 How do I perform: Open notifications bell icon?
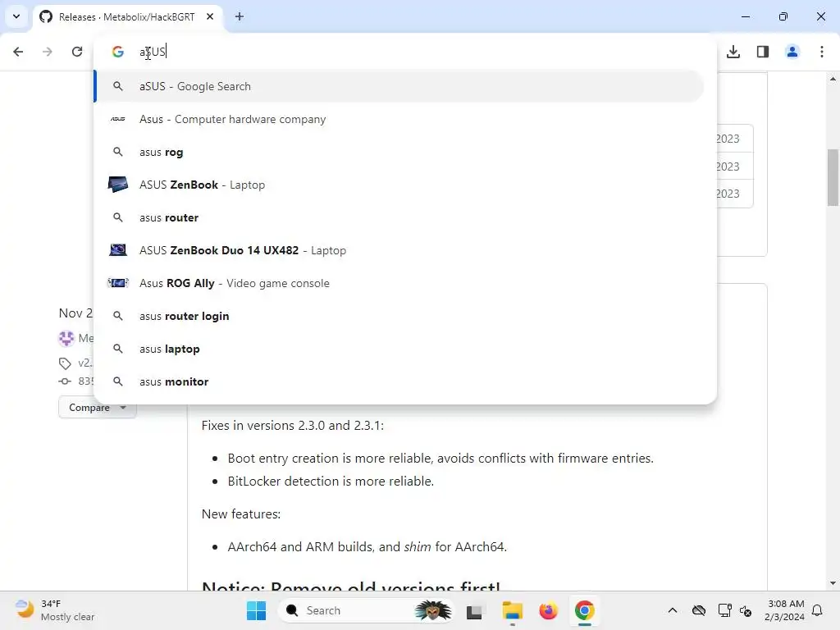[818, 610]
